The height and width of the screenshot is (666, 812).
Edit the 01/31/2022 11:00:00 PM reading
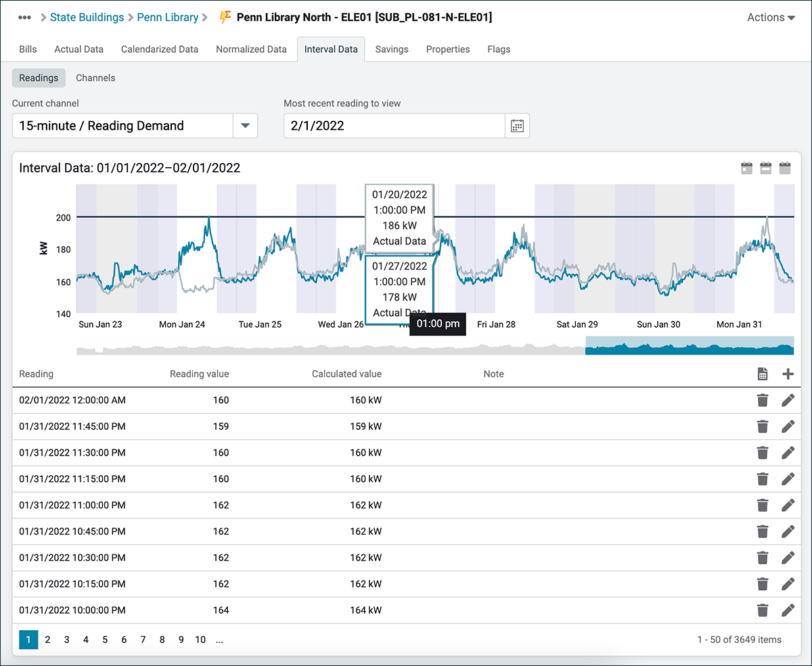pyautogui.click(x=787, y=505)
